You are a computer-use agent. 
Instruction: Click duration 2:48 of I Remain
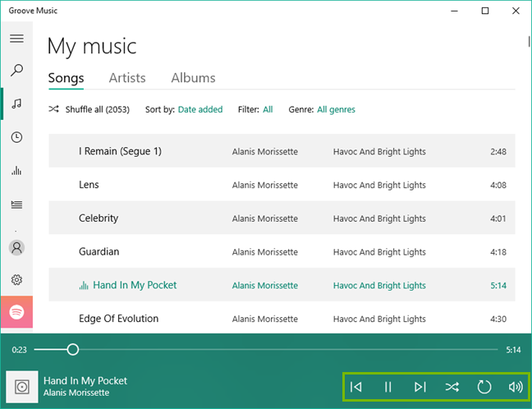click(498, 151)
